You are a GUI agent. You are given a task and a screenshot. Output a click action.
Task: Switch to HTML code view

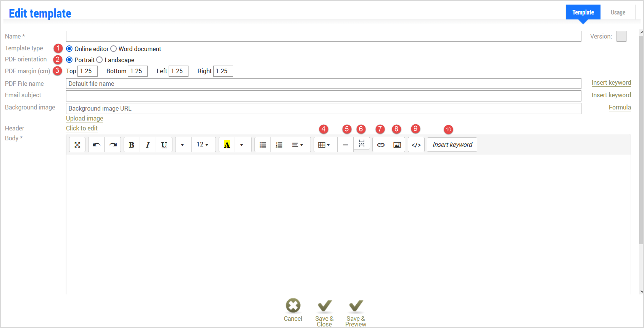416,145
